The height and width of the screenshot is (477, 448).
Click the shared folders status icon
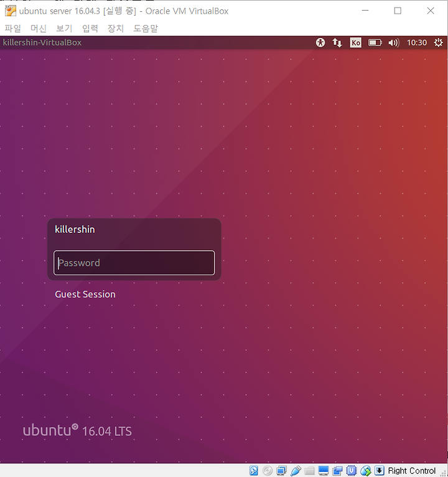point(309,471)
